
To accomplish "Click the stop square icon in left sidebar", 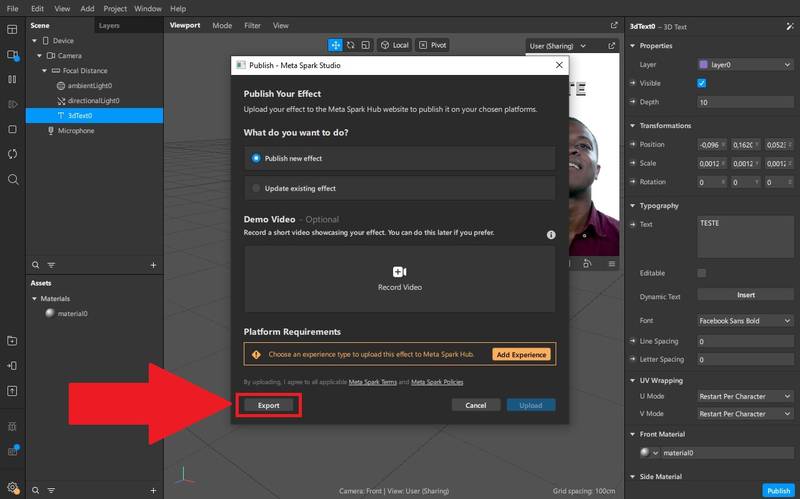I will 12,129.
